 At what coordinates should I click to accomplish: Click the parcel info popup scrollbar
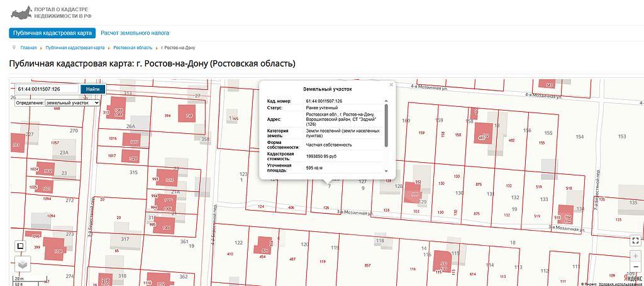(x=386, y=119)
